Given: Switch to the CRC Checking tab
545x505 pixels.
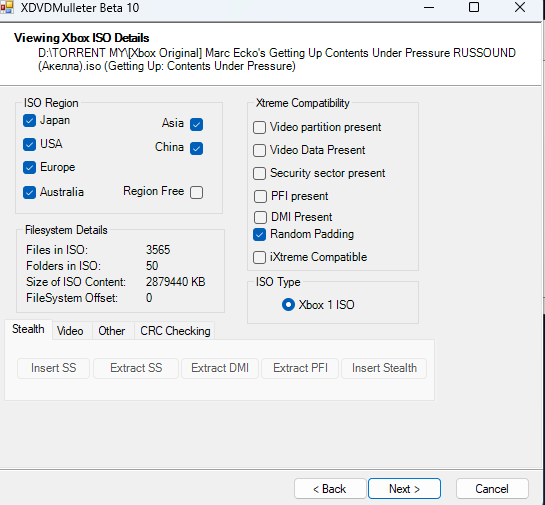Looking at the screenshot, I should 175,331.
